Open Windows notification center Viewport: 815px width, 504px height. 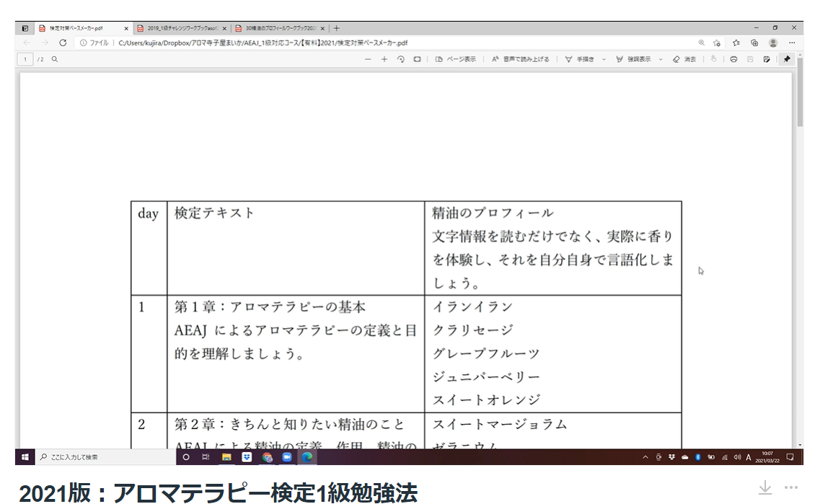pyautogui.click(x=790, y=457)
